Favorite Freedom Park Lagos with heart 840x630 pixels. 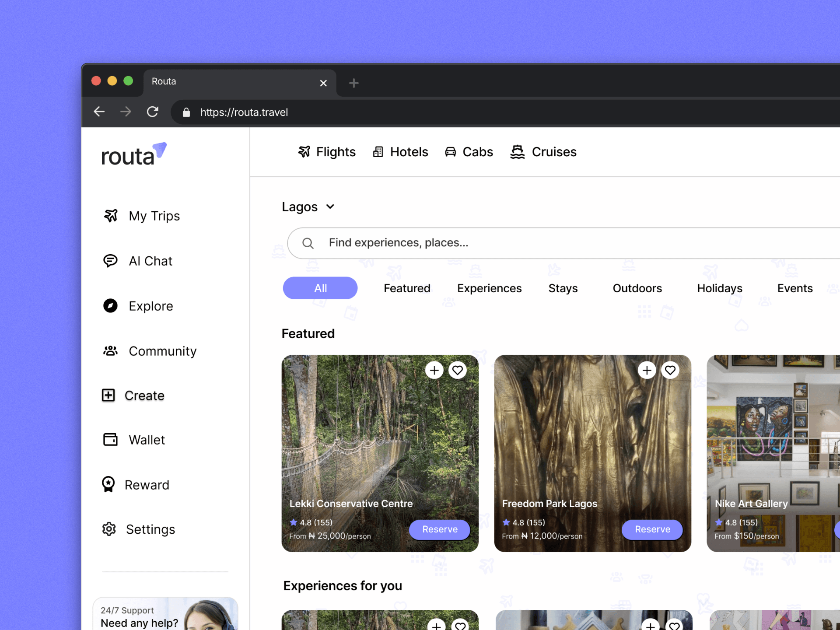[x=670, y=371]
